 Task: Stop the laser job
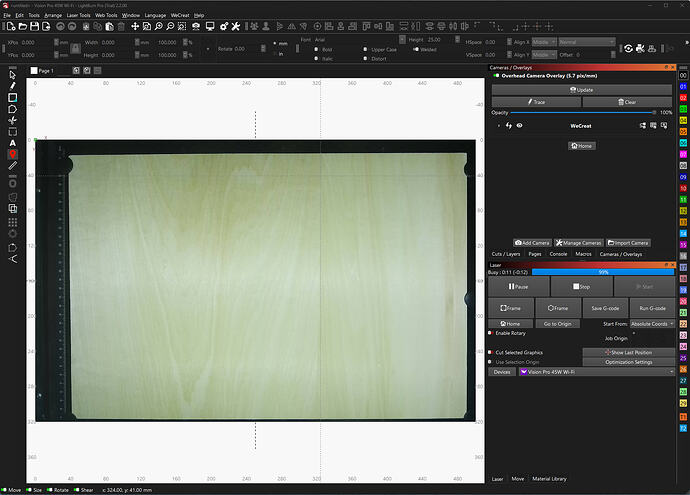581,286
